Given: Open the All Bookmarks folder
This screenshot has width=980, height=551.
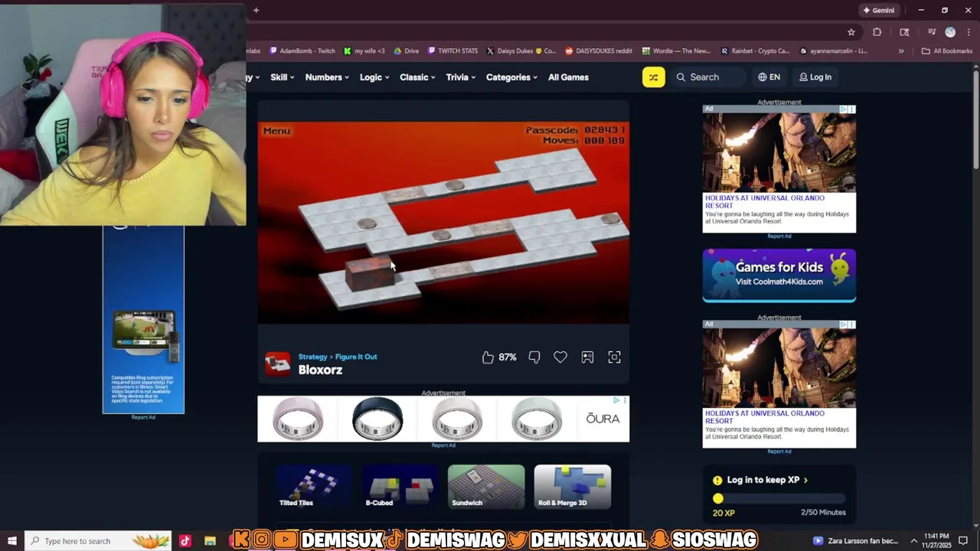Looking at the screenshot, I should click(x=947, y=51).
